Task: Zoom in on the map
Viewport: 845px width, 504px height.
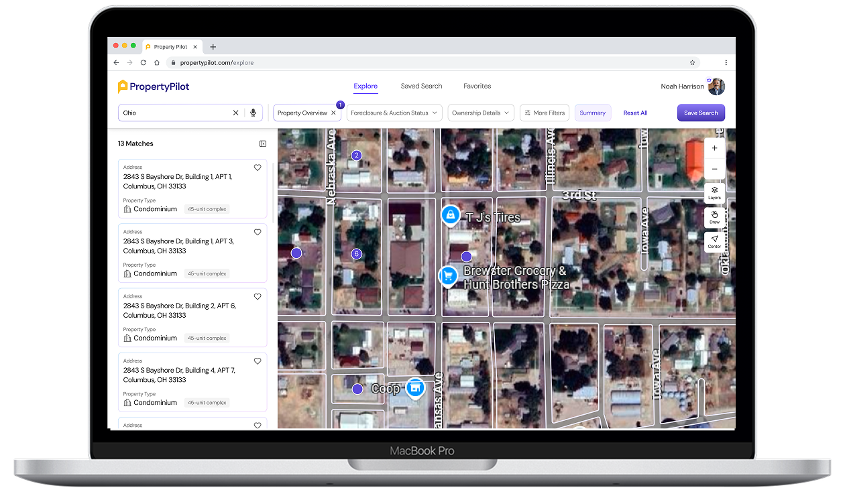Action: tap(714, 148)
